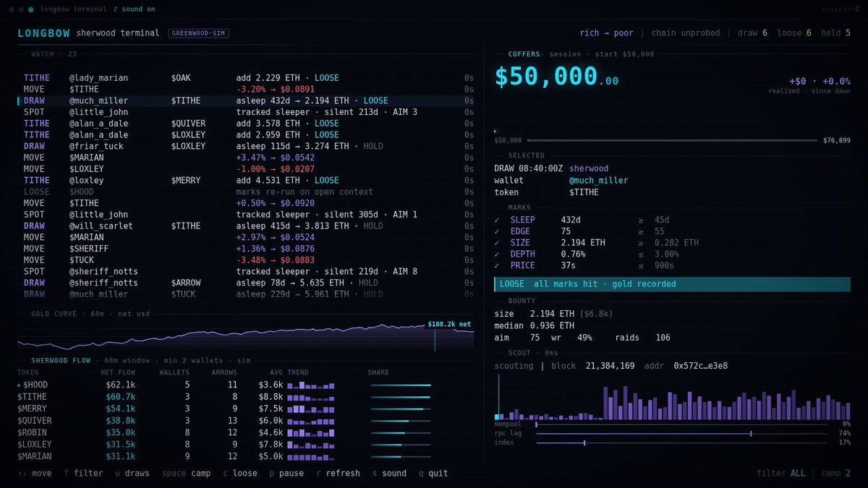Click the PRICE mark checkmark
The image size is (868, 488).
[496, 265]
